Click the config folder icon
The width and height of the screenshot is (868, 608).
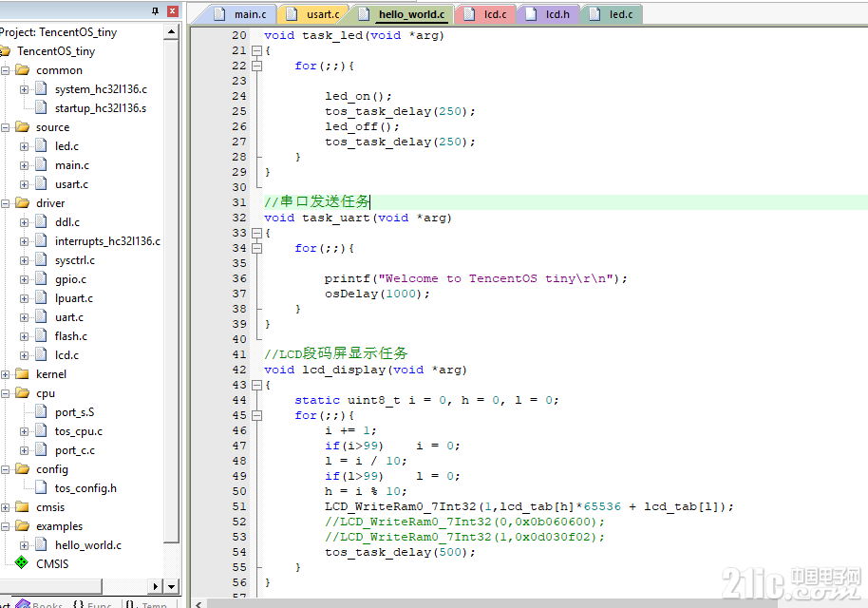(22, 469)
